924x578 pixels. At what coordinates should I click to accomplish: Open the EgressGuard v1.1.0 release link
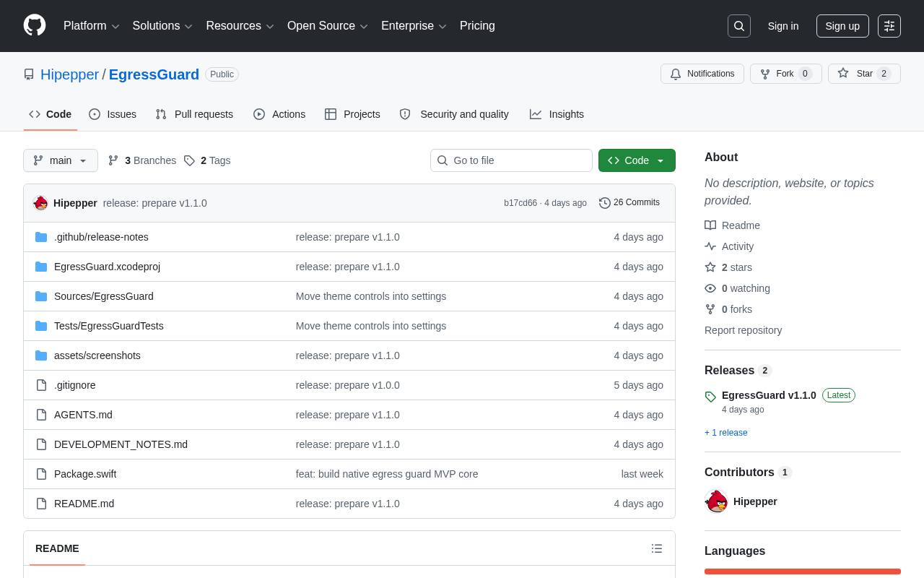pyautogui.click(x=769, y=395)
